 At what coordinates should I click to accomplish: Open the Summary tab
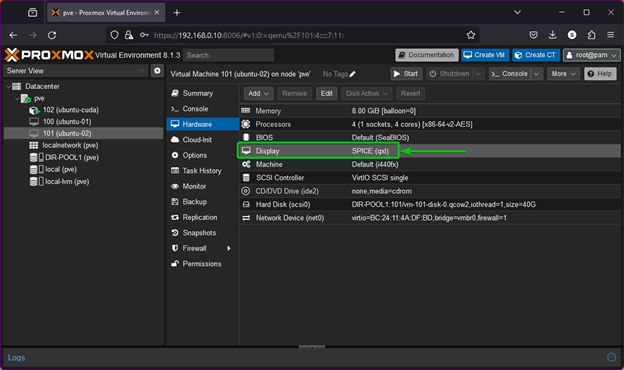(203, 93)
